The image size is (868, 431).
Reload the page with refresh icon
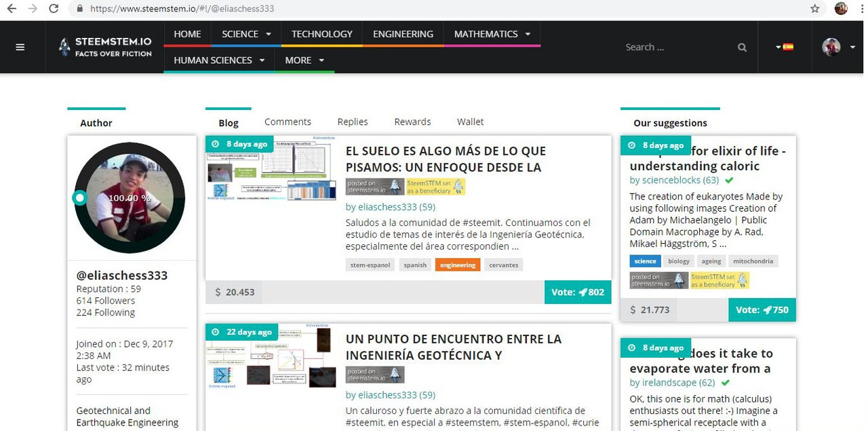[x=54, y=9]
